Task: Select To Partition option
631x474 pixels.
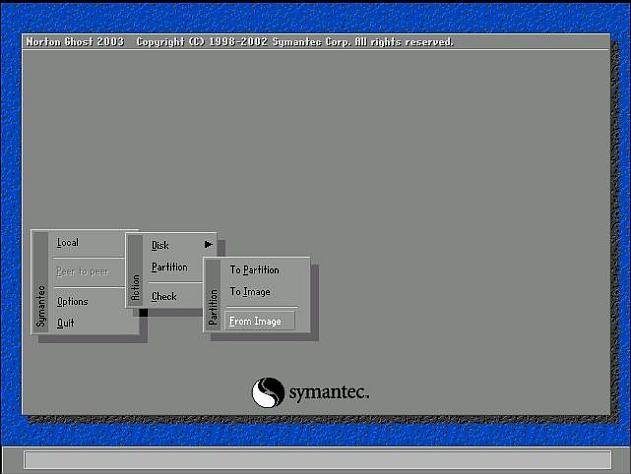Action: [254, 270]
